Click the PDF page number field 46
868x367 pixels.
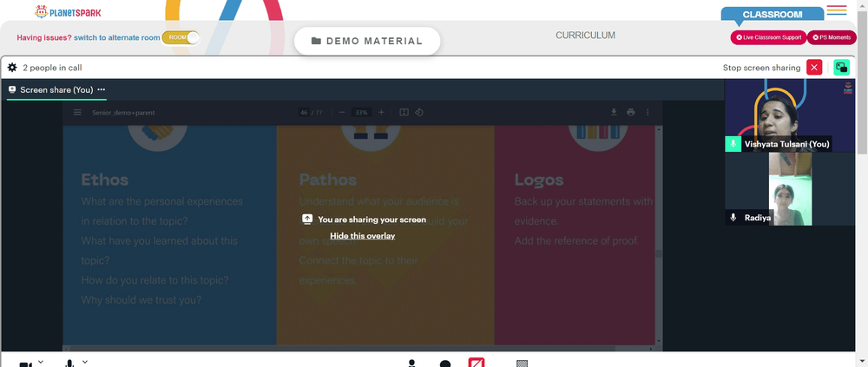303,113
